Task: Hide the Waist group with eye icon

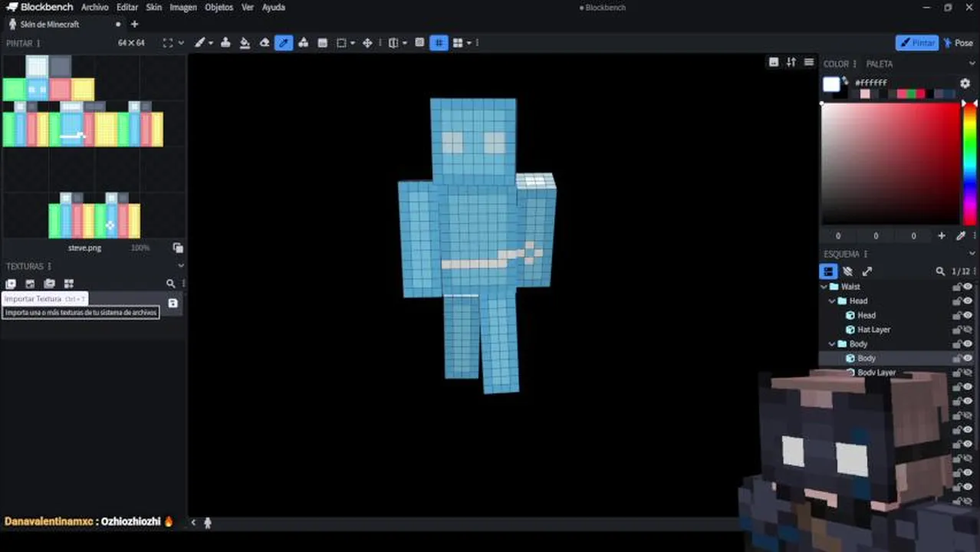Action: click(968, 287)
